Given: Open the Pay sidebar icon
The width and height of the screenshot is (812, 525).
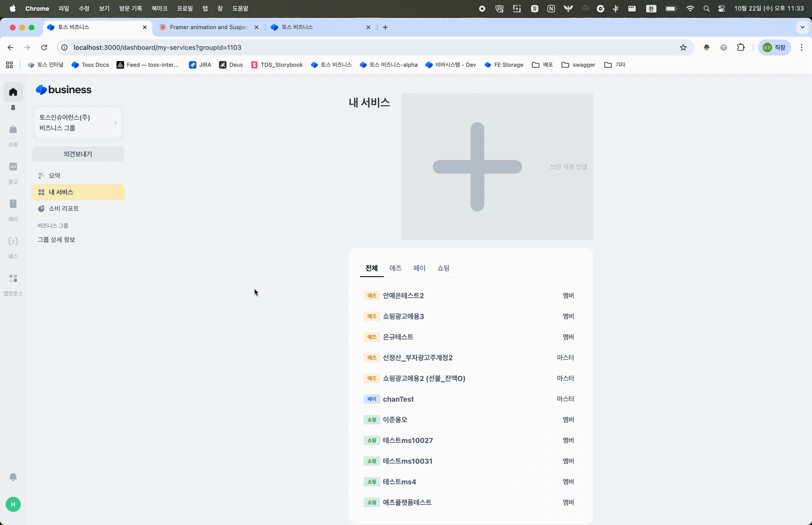Looking at the screenshot, I should [x=13, y=204].
